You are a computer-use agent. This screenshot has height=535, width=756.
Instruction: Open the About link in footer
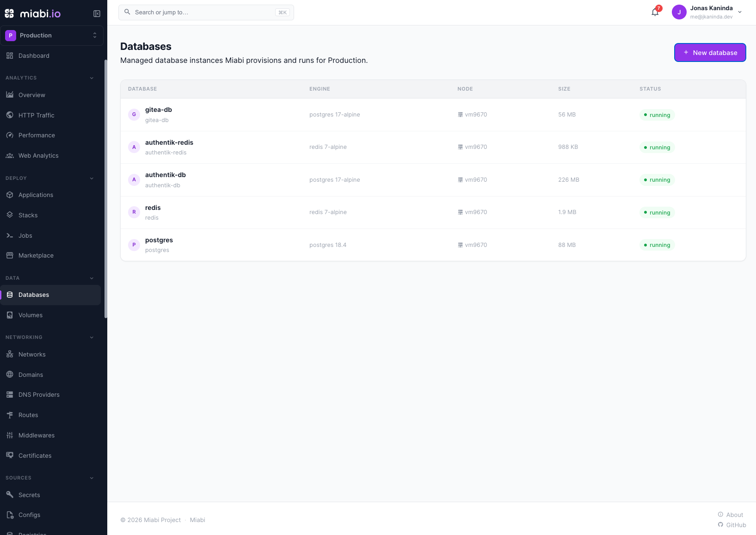pos(731,515)
